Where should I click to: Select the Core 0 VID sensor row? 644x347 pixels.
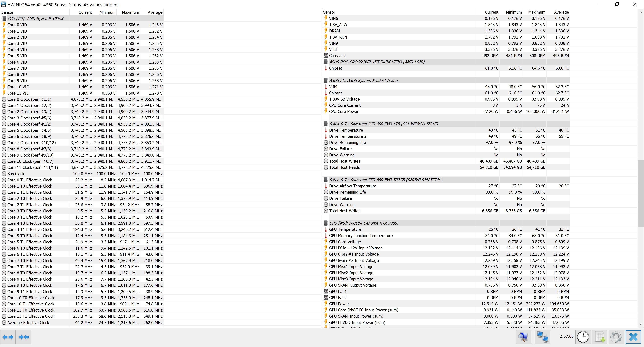point(17,25)
